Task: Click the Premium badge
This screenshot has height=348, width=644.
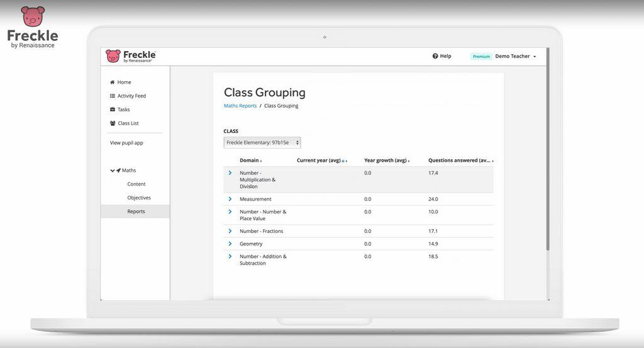Action: (481, 57)
